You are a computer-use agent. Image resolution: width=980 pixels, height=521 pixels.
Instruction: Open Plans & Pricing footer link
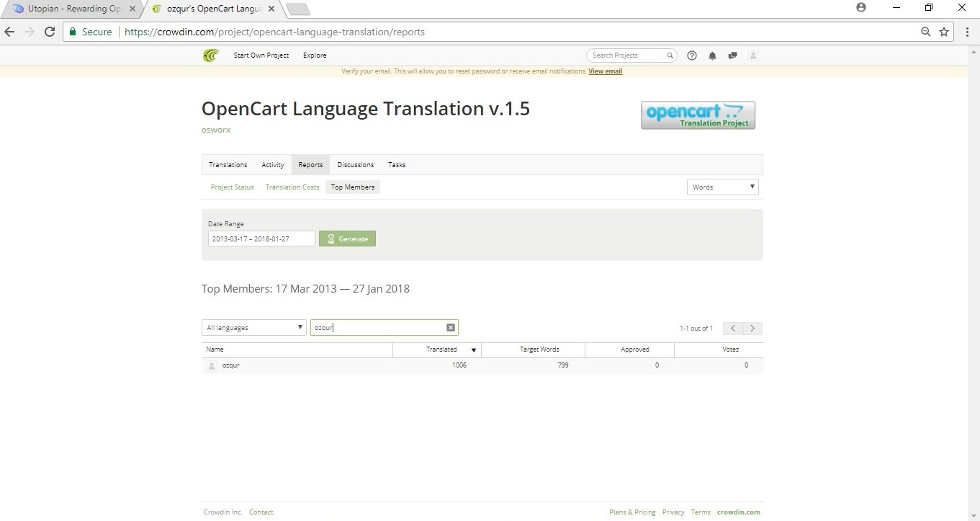(x=632, y=512)
